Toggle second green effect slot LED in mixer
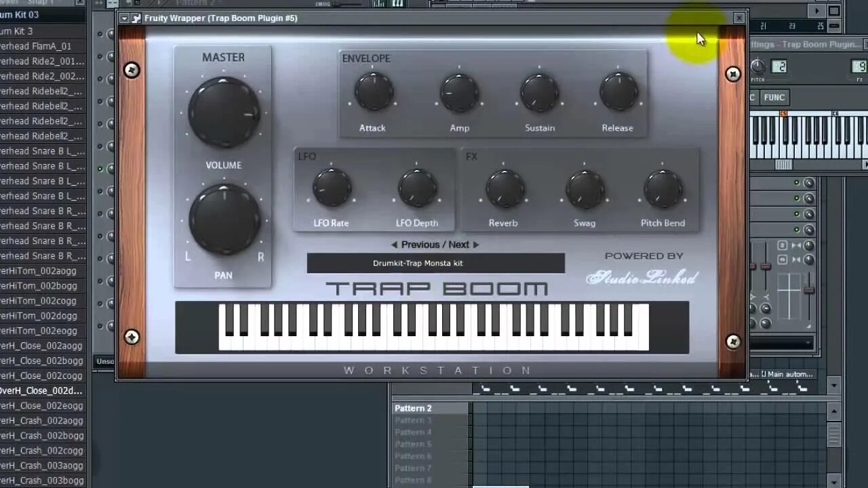Screen dimensions: 868x488 tap(797, 199)
